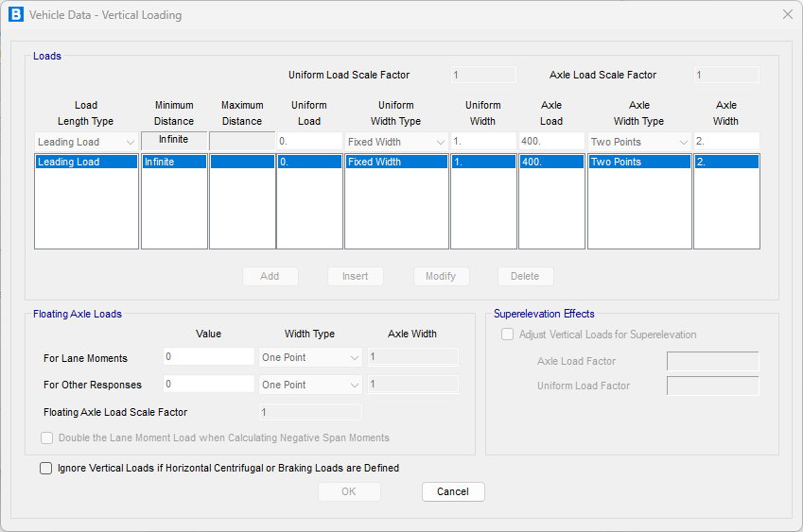This screenshot has height=532, width=803.
Task: Click the app logo icon in title bar
Action: 16,14
